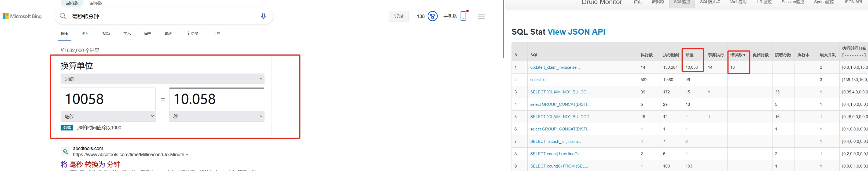Click the mobile phone version icon

pyautogui.click(x=463, y=16)
